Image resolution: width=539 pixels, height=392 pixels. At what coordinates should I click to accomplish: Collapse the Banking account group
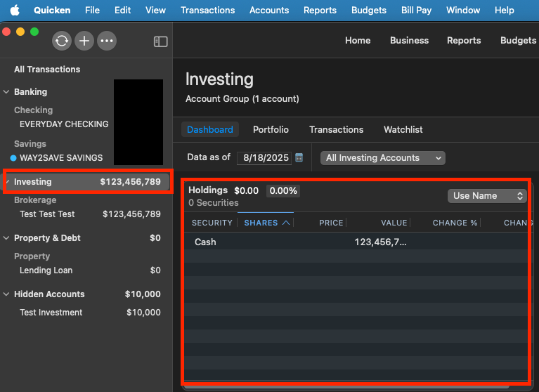pyautogui.click(x=6, y=92)
